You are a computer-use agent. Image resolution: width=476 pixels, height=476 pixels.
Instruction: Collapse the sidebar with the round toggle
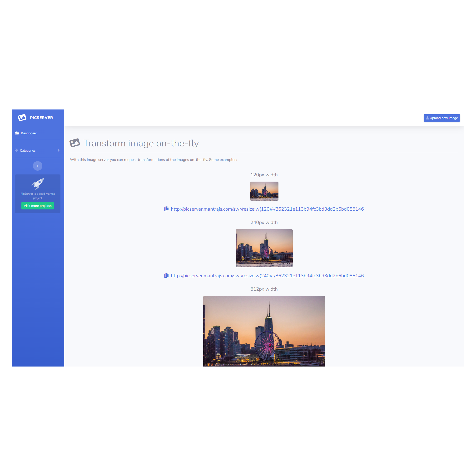click(x=37, y=166)
